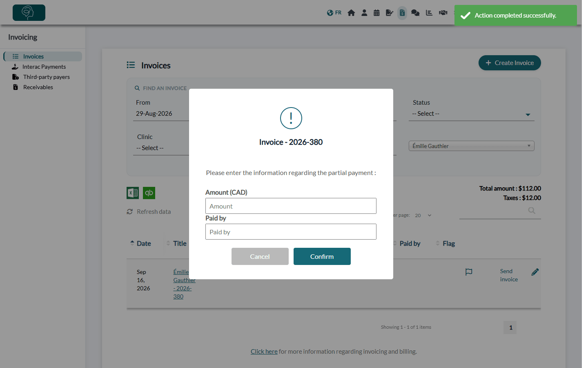This screenshot has height=368, width=588.
Task: Switch language to FR
Action: [334, 13]
